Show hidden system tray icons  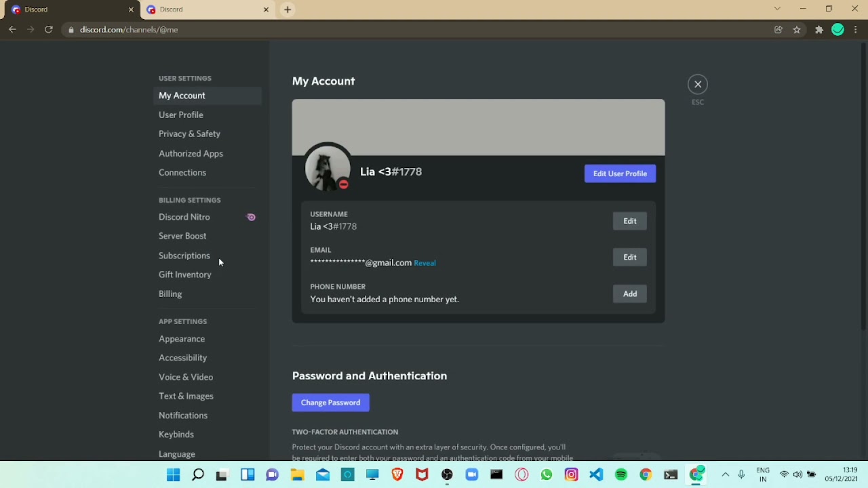click(725, 474)
